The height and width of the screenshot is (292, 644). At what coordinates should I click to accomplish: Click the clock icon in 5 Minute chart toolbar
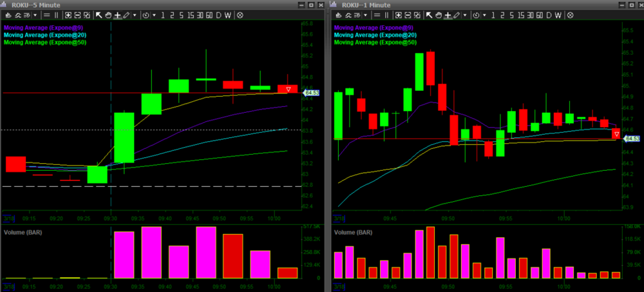pyautogui.click(x=145, y=14)
